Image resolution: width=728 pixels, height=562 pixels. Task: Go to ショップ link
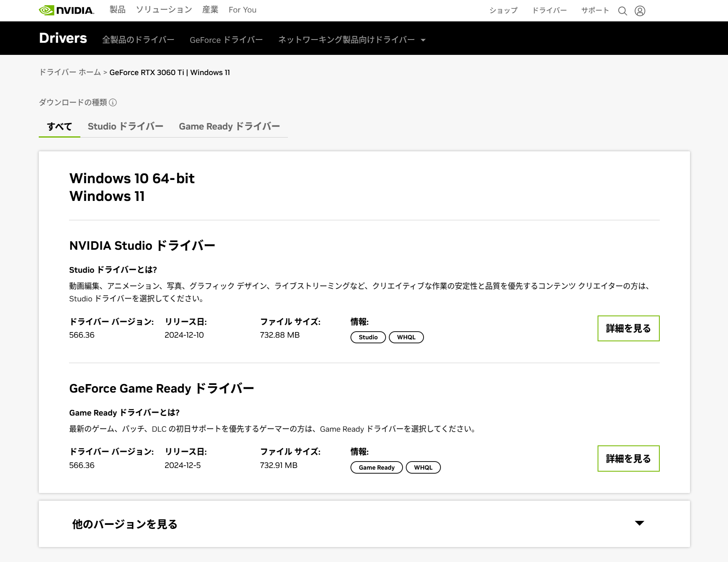click(x=504, y=10)
